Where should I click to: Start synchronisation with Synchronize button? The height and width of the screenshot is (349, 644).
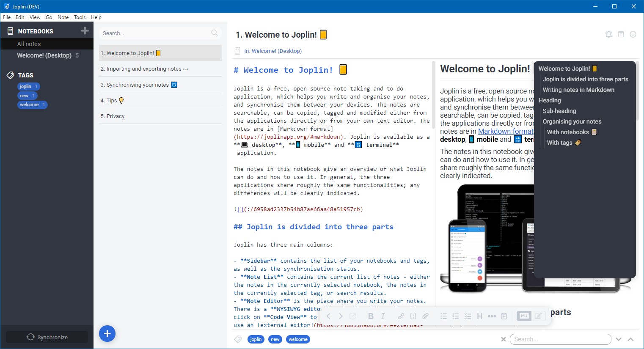click(47, 337)
